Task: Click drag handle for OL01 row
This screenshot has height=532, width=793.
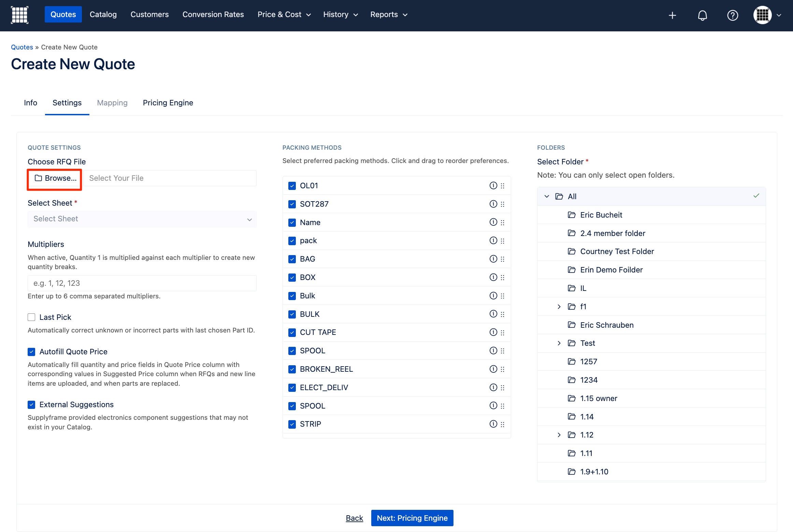Action: tap(502, 186)
